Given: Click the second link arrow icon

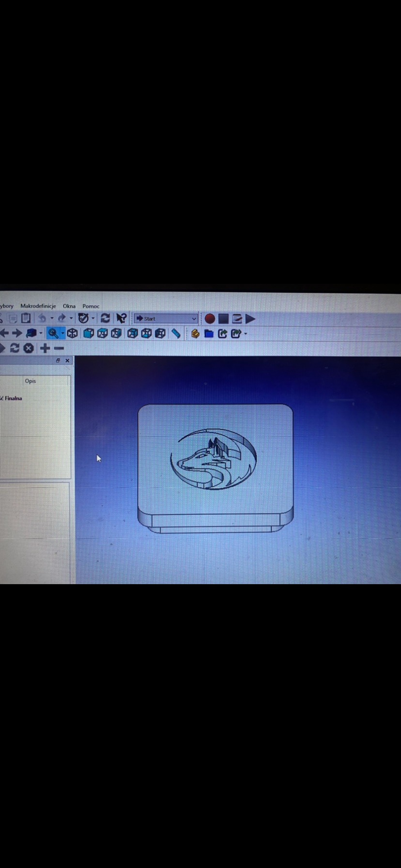Looking at the screenshot, I should coord(236,333).
